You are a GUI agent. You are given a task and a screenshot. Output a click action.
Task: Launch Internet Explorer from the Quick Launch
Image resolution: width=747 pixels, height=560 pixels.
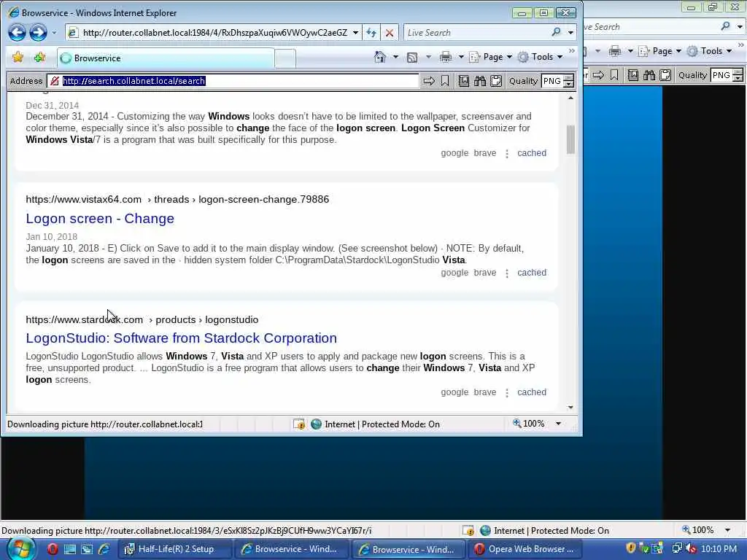(104, 549)
